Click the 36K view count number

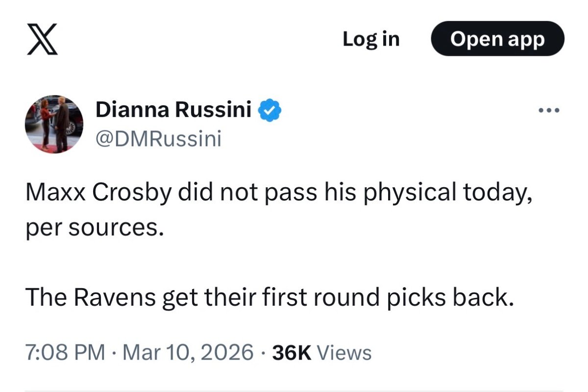click(x=292, y=352)
